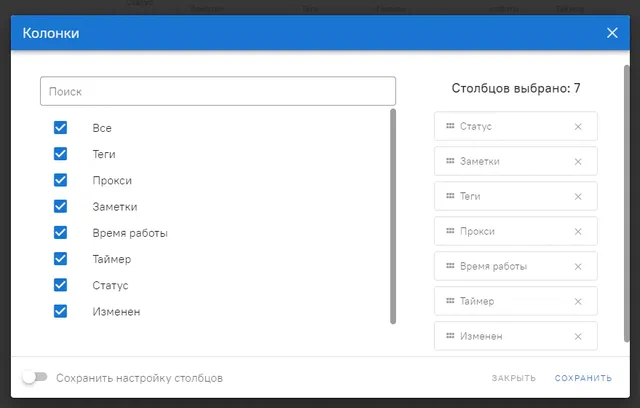Disable the Изменен column checkbox
This screenshot has width=640, height=408.
60,311
